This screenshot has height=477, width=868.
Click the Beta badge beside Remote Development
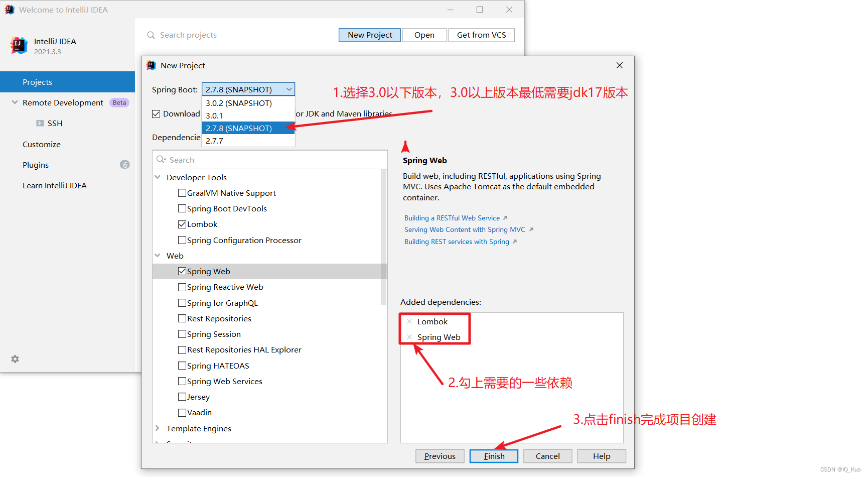[x=119, y=102]
